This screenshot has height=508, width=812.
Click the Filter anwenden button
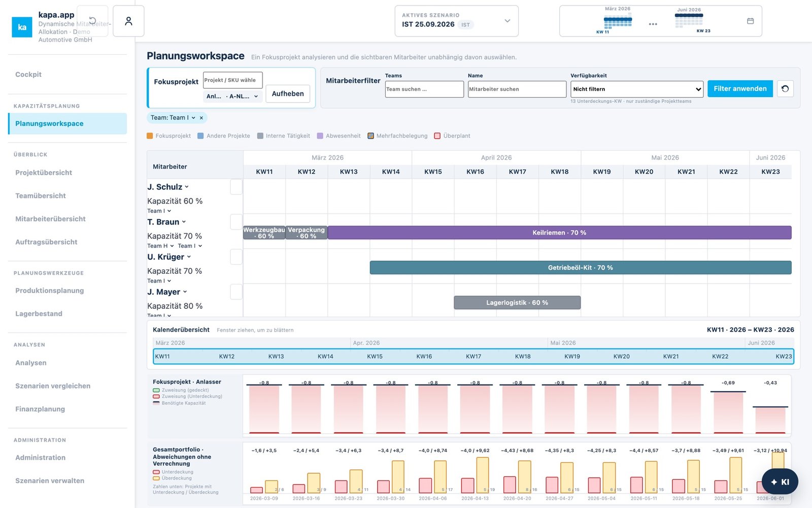tap(740, 88)
